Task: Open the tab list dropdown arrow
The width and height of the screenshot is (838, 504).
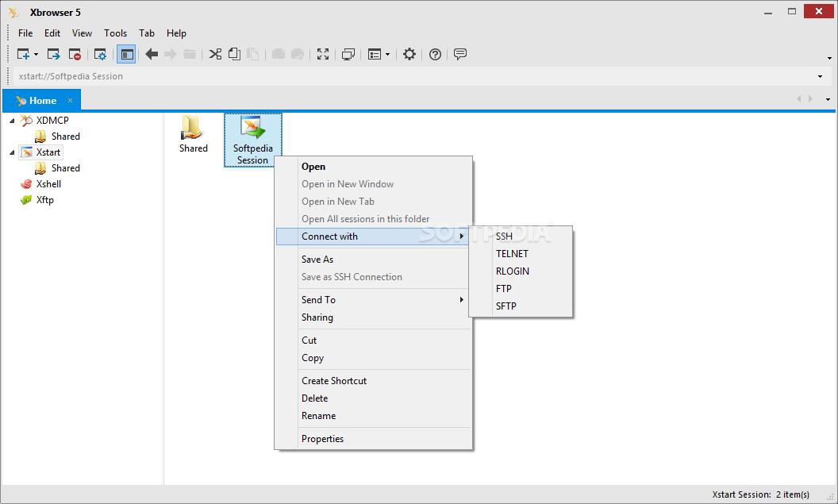Action: pyautogui.click(x=828, y=99)
